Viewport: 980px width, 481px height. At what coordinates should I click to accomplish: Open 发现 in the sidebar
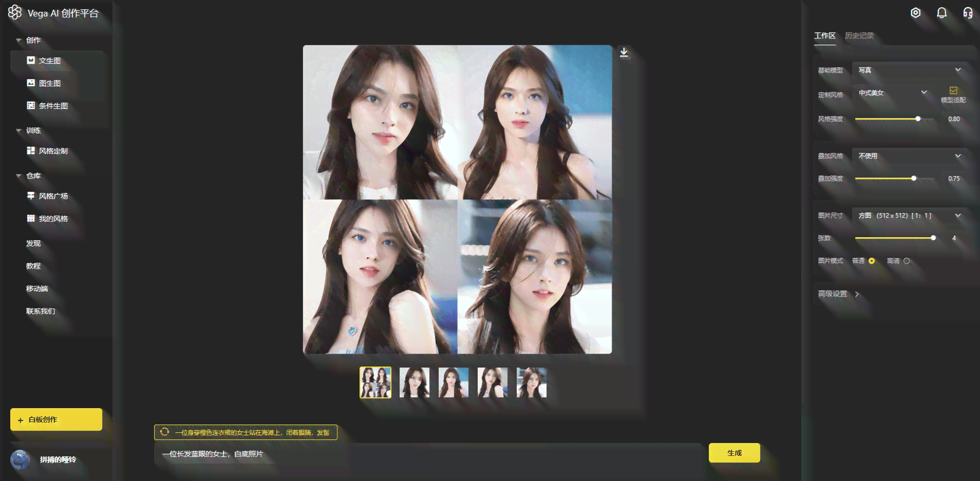[33, 243]
